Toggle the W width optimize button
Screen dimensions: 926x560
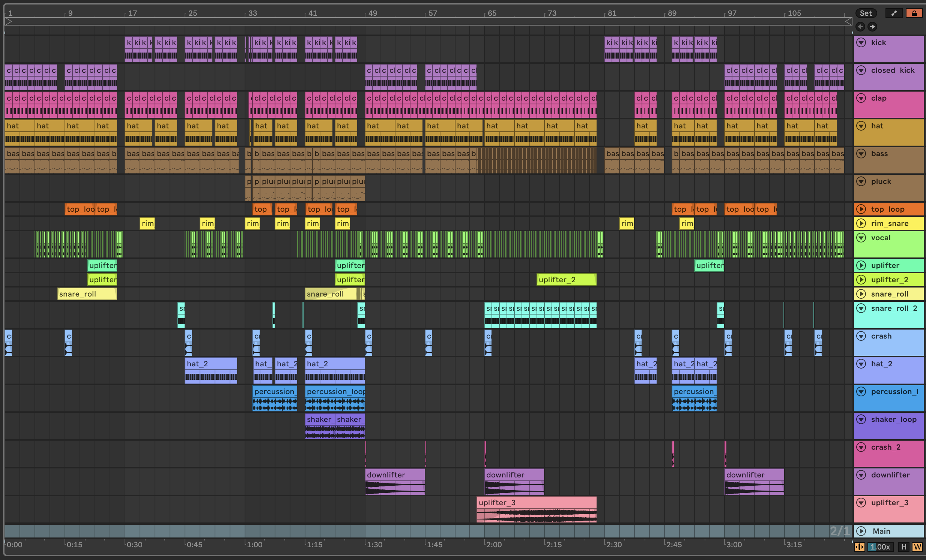[917, 547]
